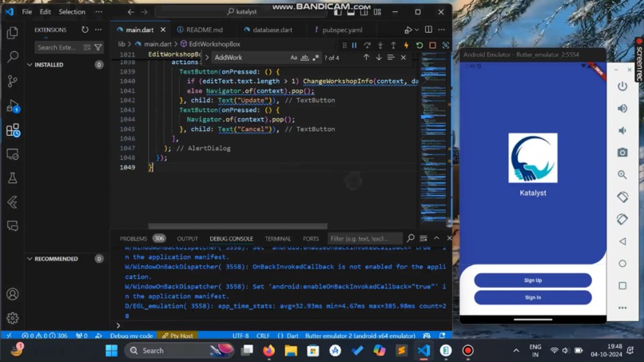Go to previous find match

click(x=366, y=58)
